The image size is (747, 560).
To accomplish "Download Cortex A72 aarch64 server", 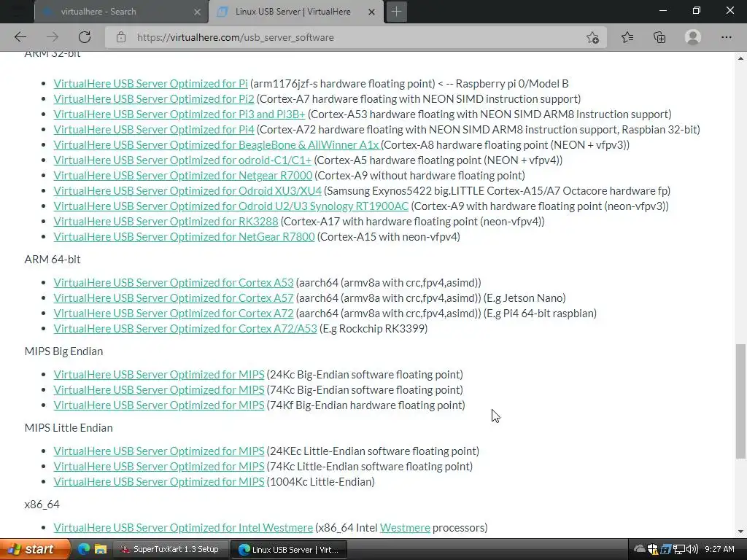I will click(x=174, y=313).
